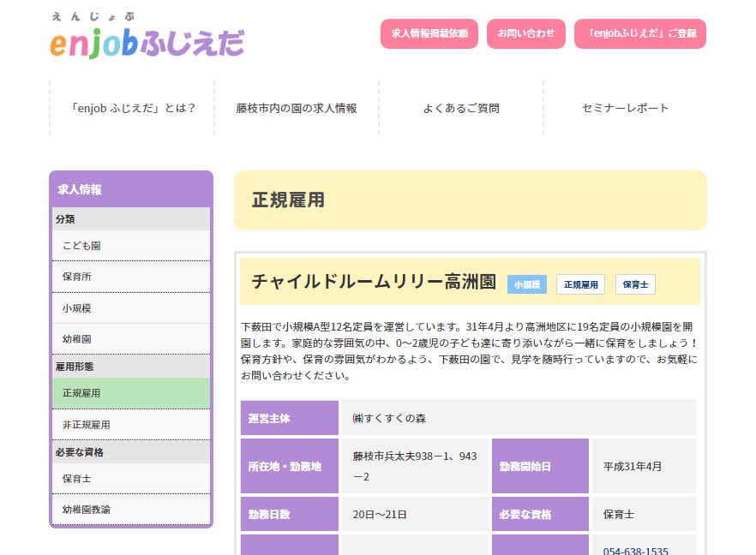The height and width of the screenshot is (555, 756).
Task: Select 小規模 category in sidebar
Action: tap(131, 307)
